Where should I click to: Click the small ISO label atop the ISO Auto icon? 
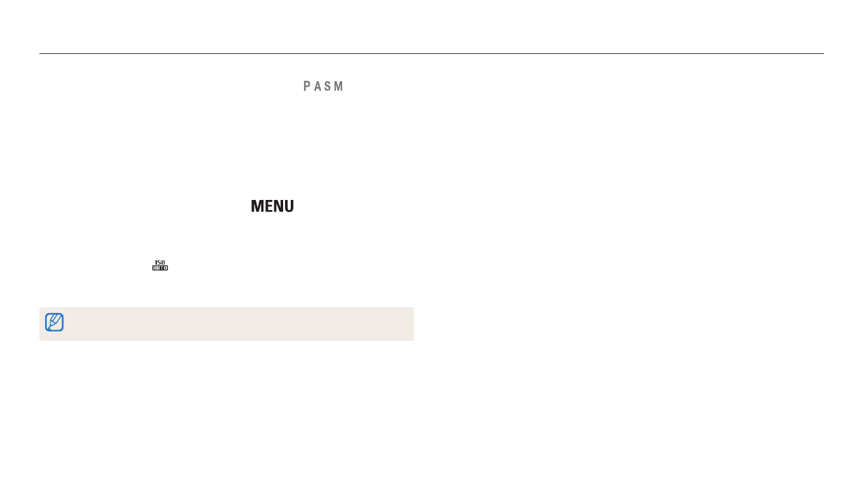click(x=160, y=262)
